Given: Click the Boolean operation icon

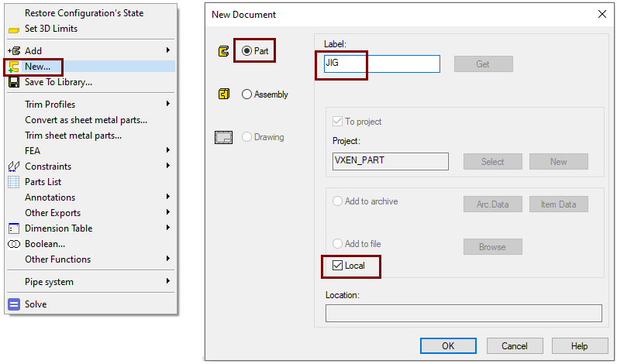Looking at the screenshot, I should (13, 244).
